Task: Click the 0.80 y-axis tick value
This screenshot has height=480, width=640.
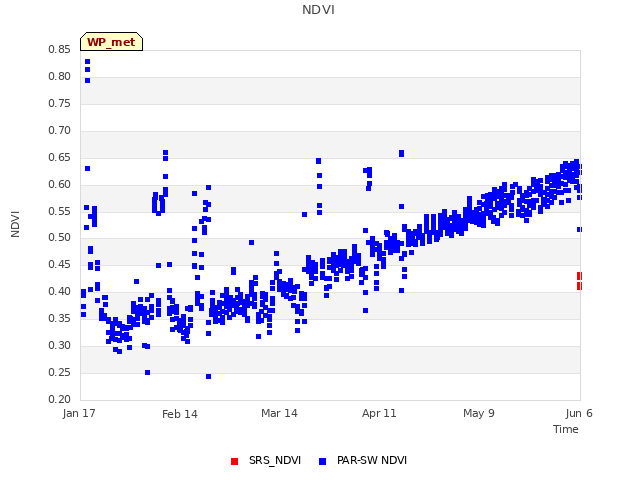Action: [59, 76]
